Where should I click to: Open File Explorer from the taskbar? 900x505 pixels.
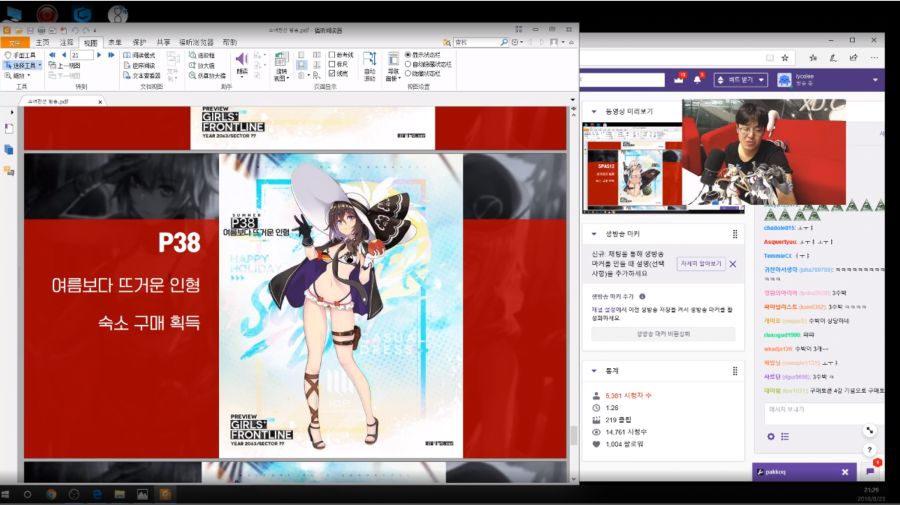coord(119,494)
